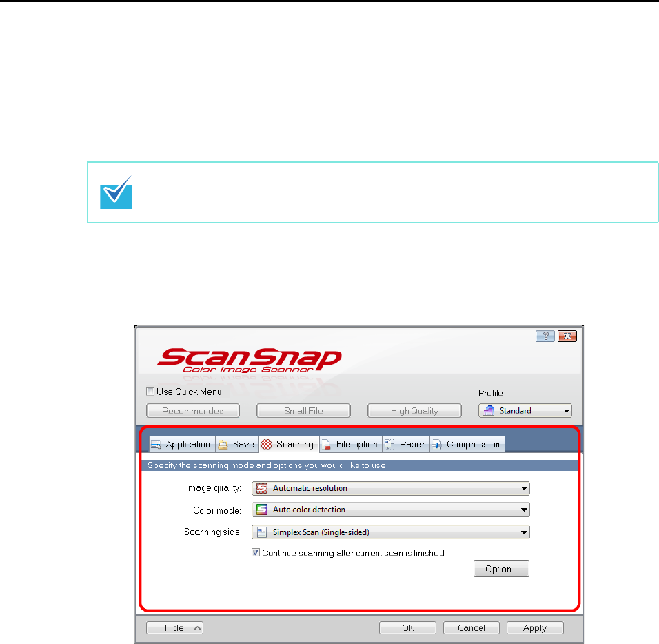Click the Save tab folder icon
This screenshot has width=659, height=644.
point(223,445)
